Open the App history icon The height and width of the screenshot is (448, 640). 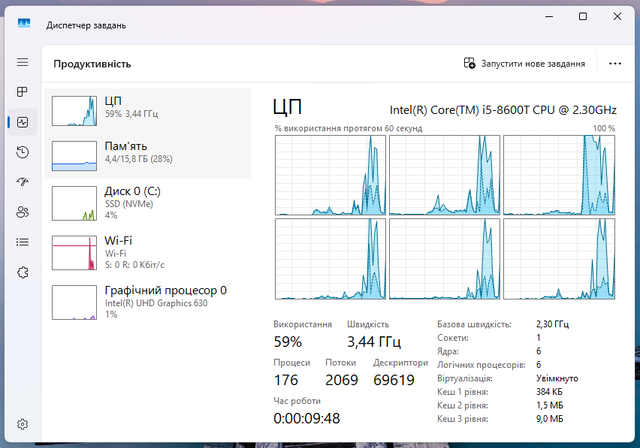tap(22, 152)
